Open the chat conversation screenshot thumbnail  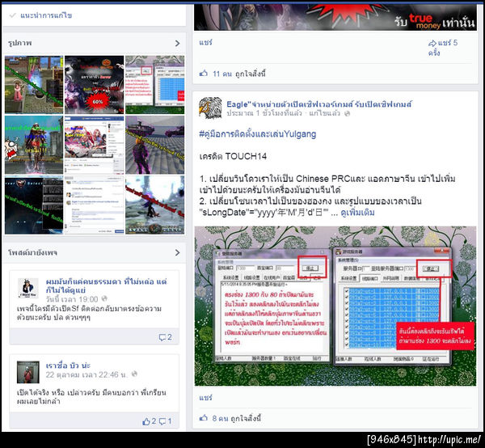click(x=94, y=205)
